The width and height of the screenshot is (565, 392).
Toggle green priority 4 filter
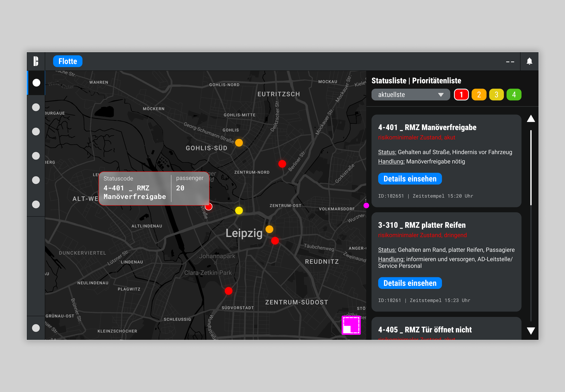tap(514, 94)
